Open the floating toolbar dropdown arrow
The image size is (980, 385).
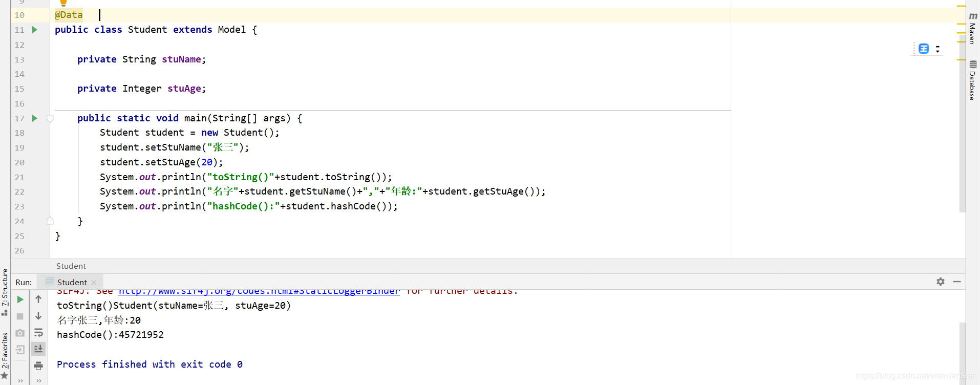pyautogui.click(x=938, y=49)
